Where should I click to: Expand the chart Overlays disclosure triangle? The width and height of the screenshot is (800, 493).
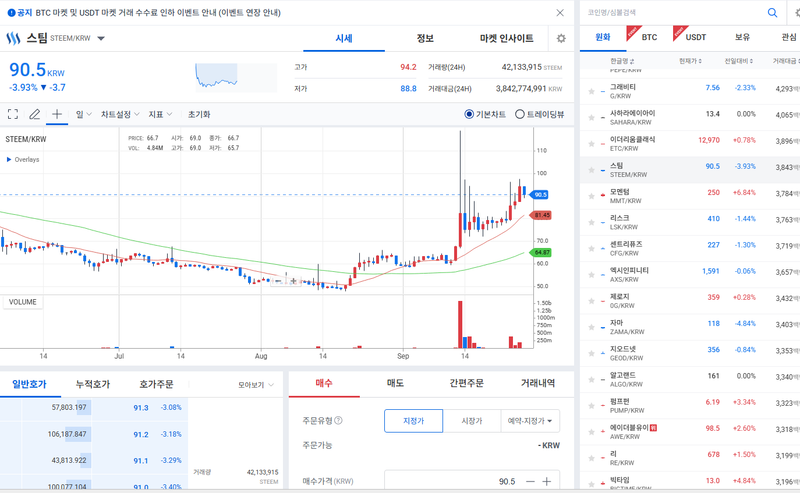pyautogui.click(x=9, y=159)
